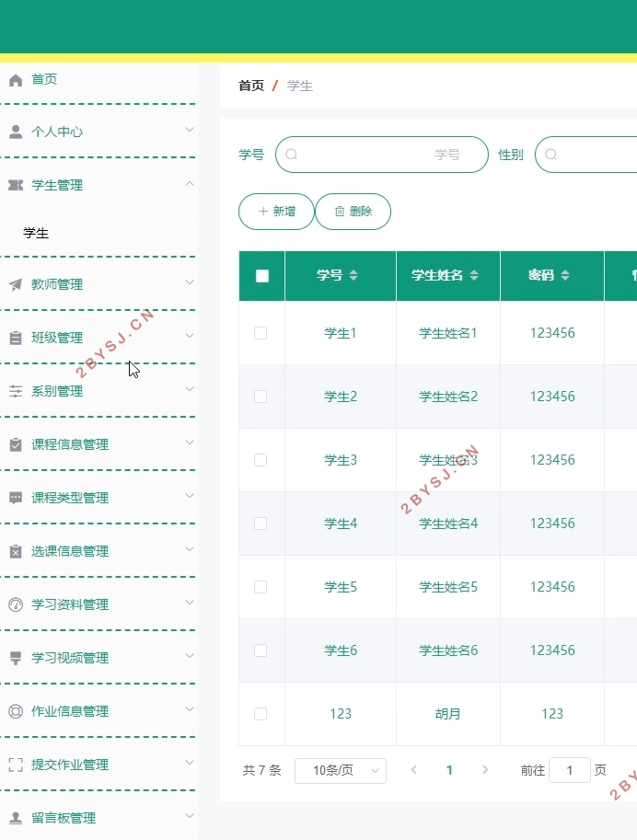
Task: Click the 新增 button
Action: (277, 212)
